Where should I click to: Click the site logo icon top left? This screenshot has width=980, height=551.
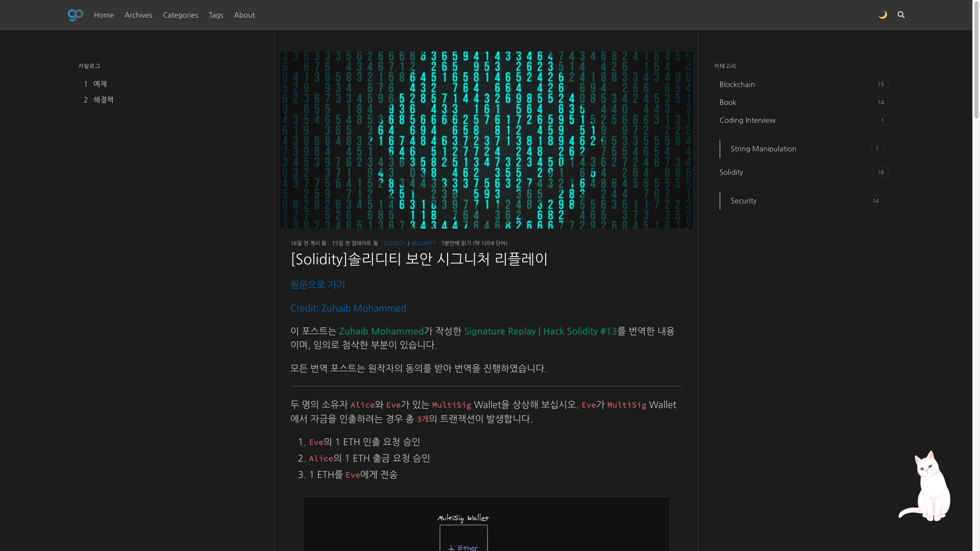pyautogui.click(x=76, y=14)
